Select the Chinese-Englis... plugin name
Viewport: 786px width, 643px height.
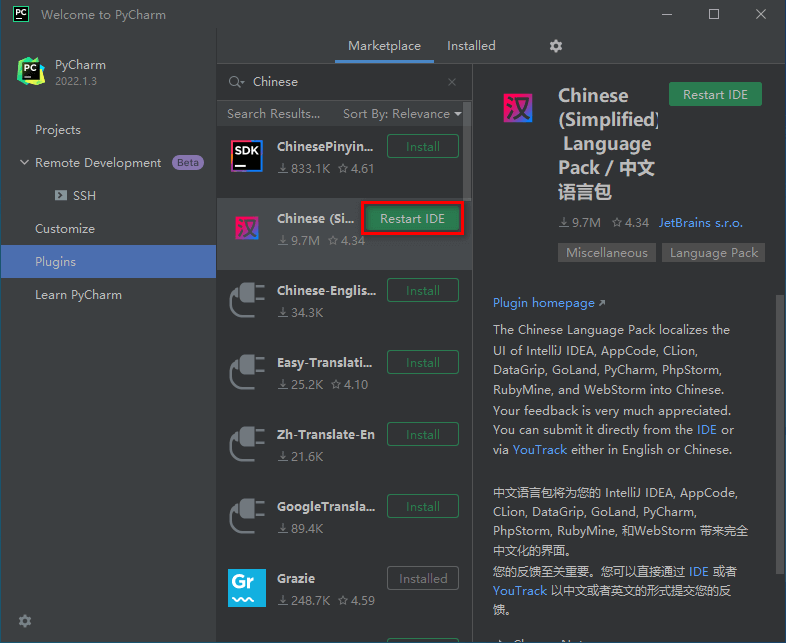click(x=326, y=290)
